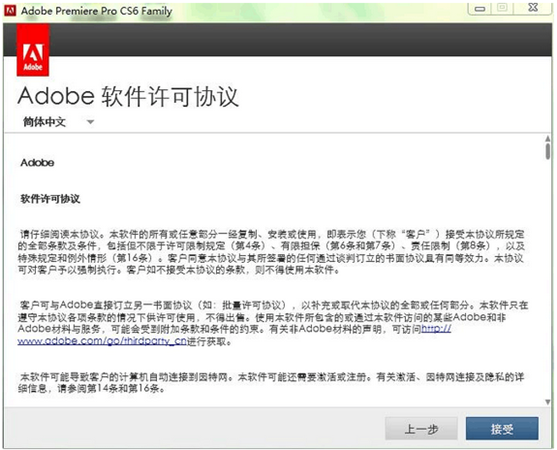Image resolution: width=557 pixels, height=450 pixels.
Task: Click the Premiere Pro title bar icon
Action: [x=10, y=11]
